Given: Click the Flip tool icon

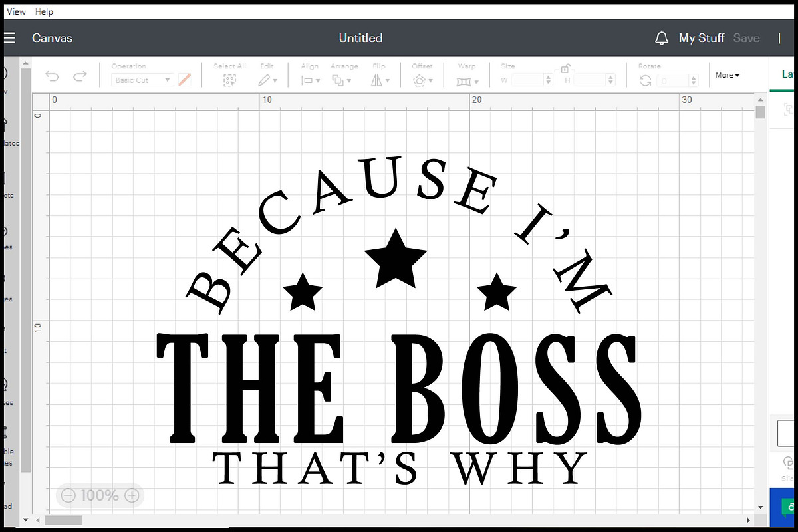Looking at the screenshot, I should pos(376,80).
